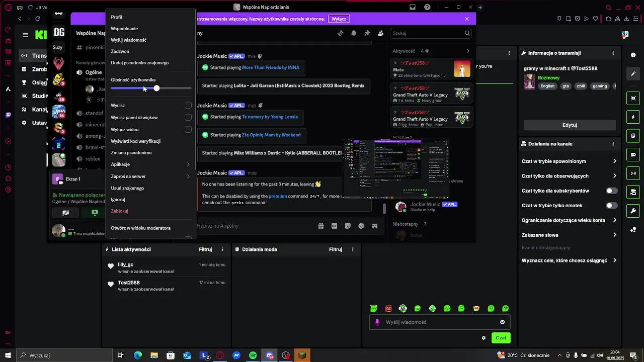
Task: Open the gift icon in Discord message bar
Action: 321,226
